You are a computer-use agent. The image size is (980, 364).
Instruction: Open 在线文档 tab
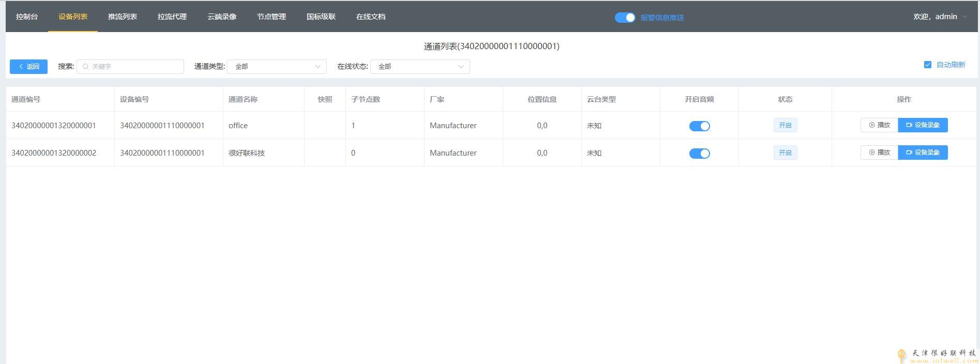[x=371, y=17]
